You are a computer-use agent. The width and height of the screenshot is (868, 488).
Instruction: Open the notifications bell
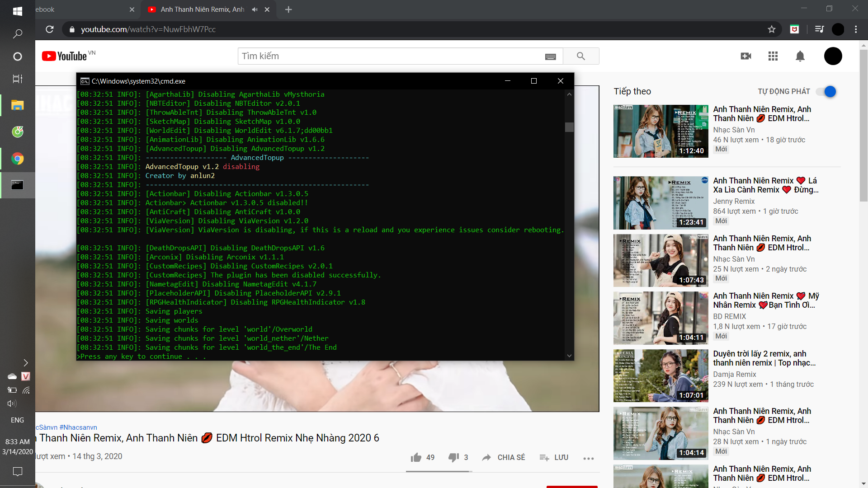[x=800, y=56]
